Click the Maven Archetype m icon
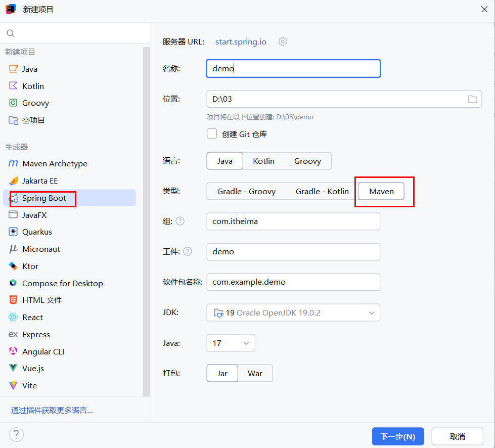This screenshot has width=495, height=448. pyautogui.click(x=13, y=163)
